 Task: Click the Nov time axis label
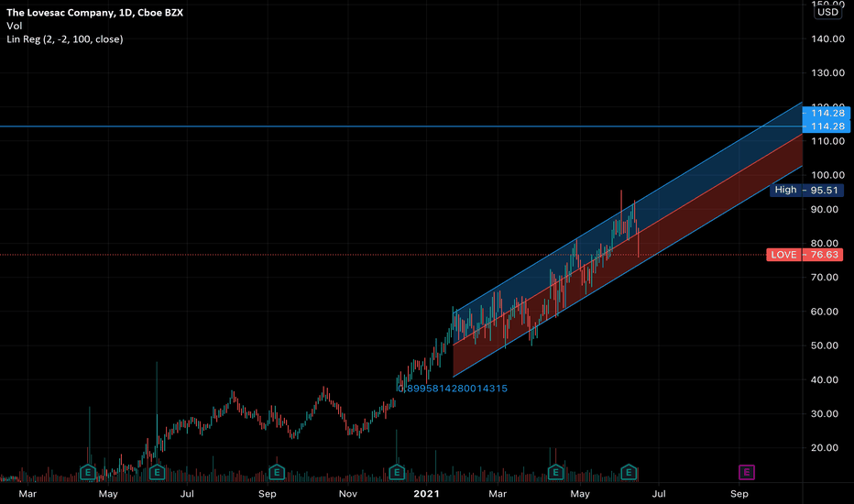point(348,494)
